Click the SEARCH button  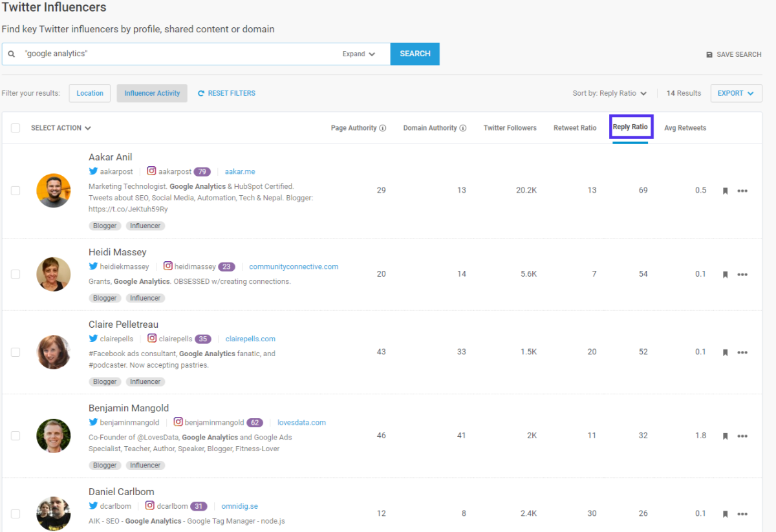point(415,54)
